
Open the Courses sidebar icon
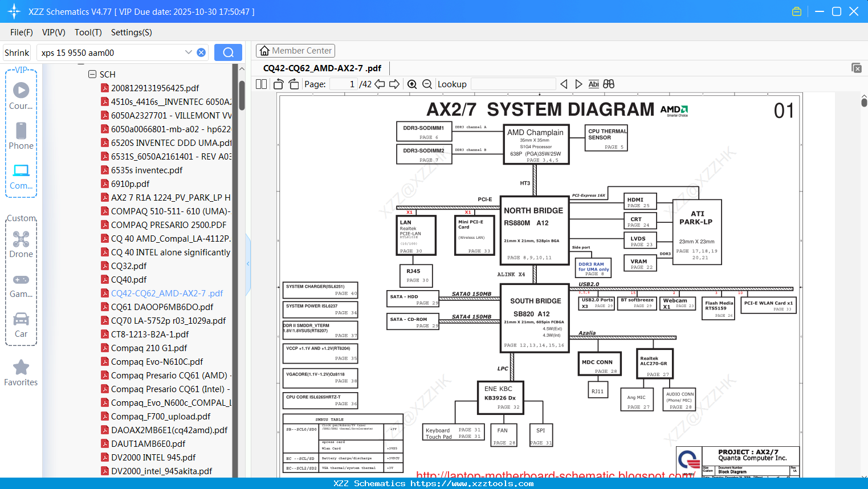coord(21,96)
